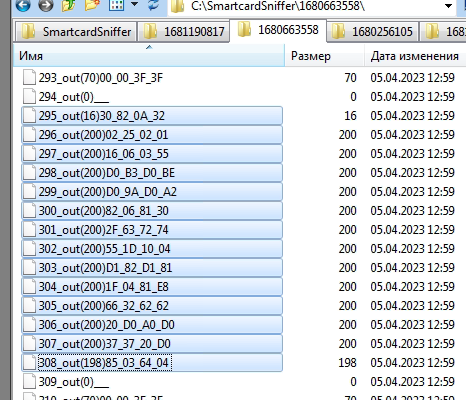Image resolution: width=466 pixels, height=400 pixels.
Task: Open the 1680256105 tab
Action: [x=372, y=32]
